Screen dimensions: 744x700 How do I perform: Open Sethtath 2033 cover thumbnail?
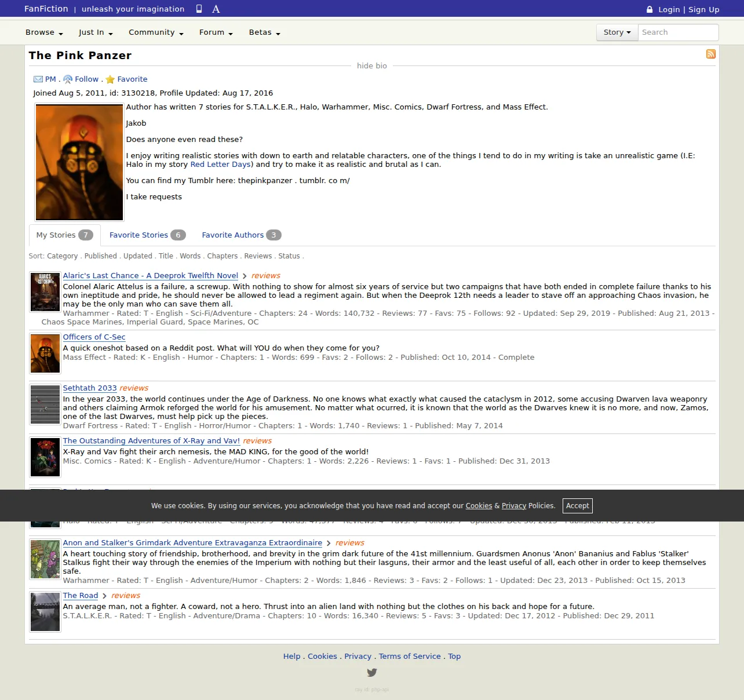pyautogui.click(x=45, y=404)
